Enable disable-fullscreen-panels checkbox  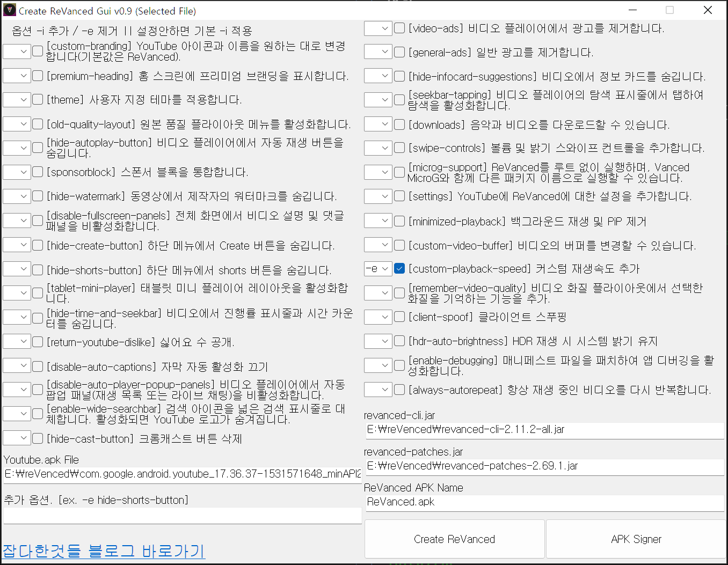coord(38,221)
